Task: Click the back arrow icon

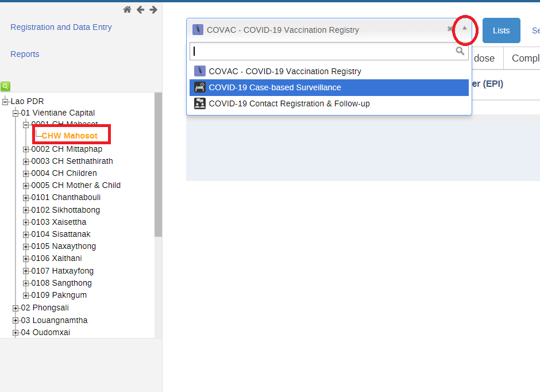Action: point(140,10)
